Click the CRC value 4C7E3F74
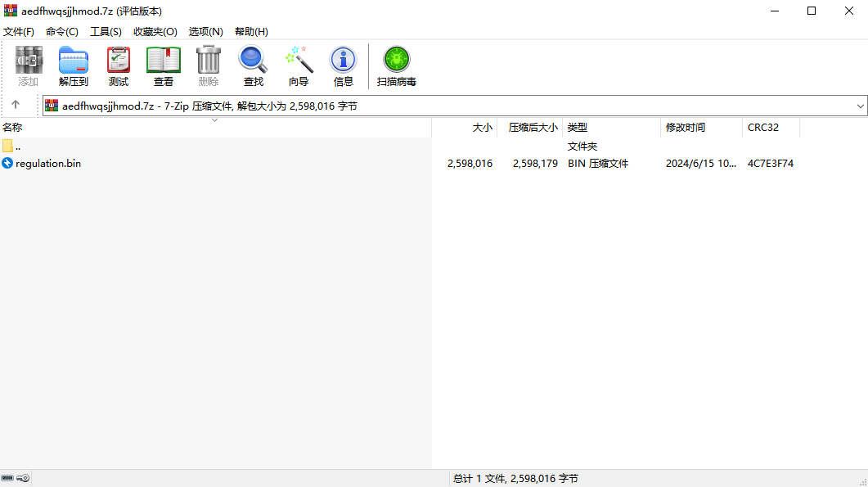 771,164
